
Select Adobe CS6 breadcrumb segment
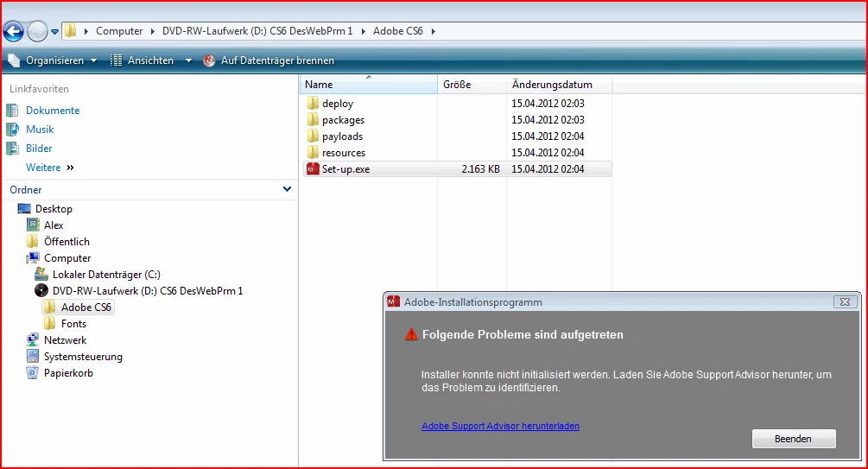click(398, 31)
